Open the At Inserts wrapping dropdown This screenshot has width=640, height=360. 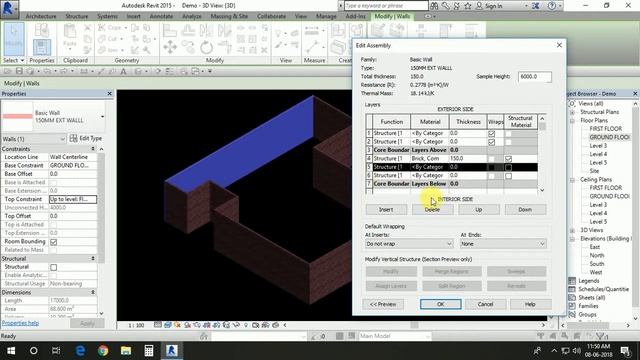[x=409, y=244]
